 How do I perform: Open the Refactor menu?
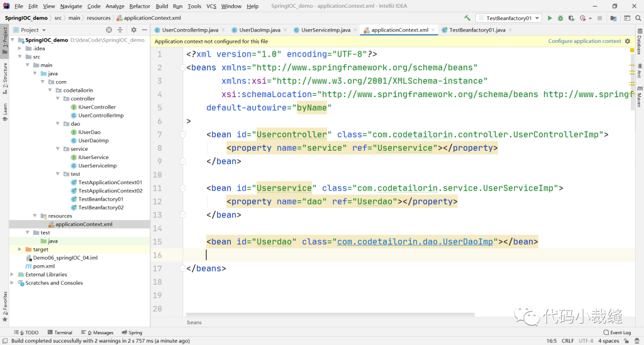point(140,6)
